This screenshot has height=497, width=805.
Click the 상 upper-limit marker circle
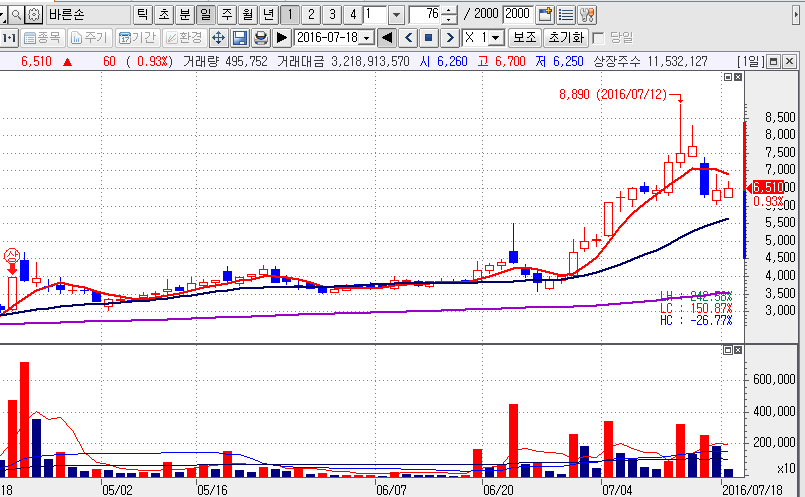tap(12, 255)
